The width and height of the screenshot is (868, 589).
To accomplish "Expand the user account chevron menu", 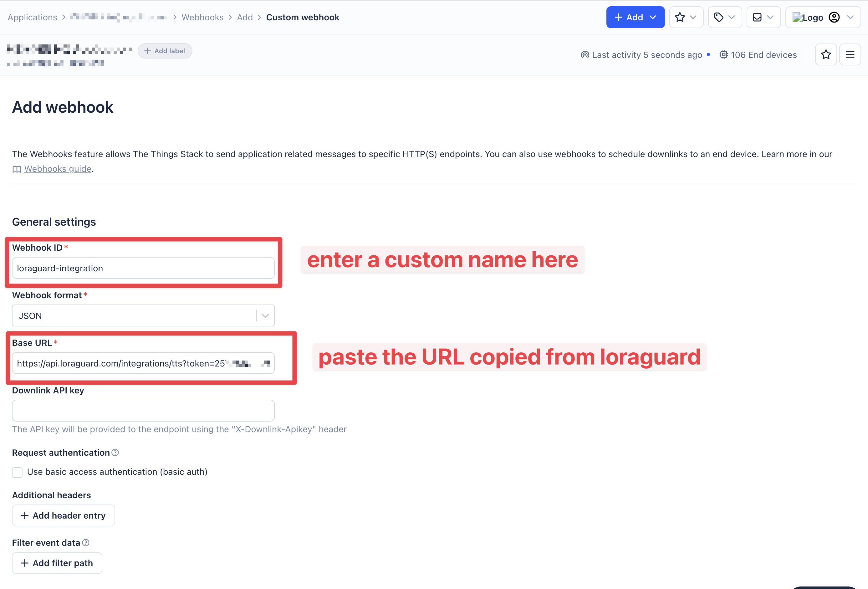I will pos(850,17).
